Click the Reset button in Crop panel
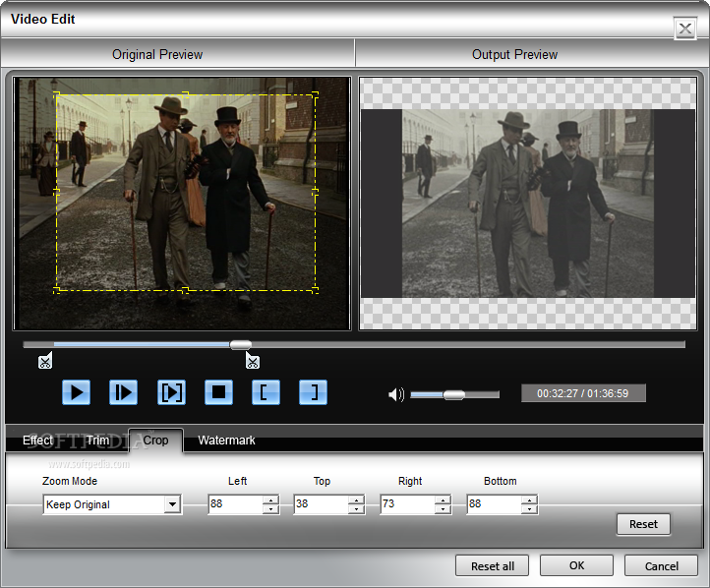Viewport: 710px width, 588px height. [643, 524]
